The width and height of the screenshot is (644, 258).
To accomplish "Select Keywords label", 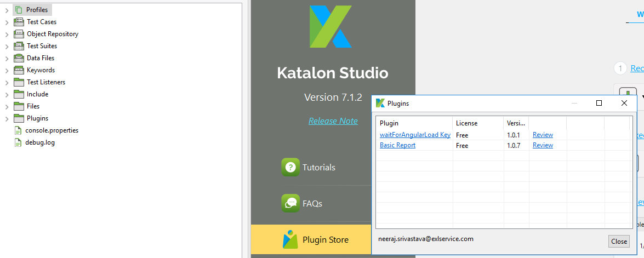I will [41, 70].
